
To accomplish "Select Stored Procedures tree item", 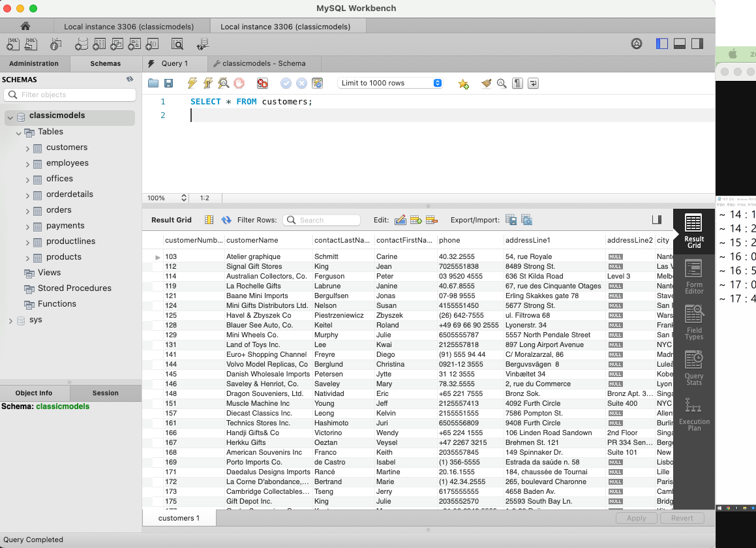I will point(75,288).
